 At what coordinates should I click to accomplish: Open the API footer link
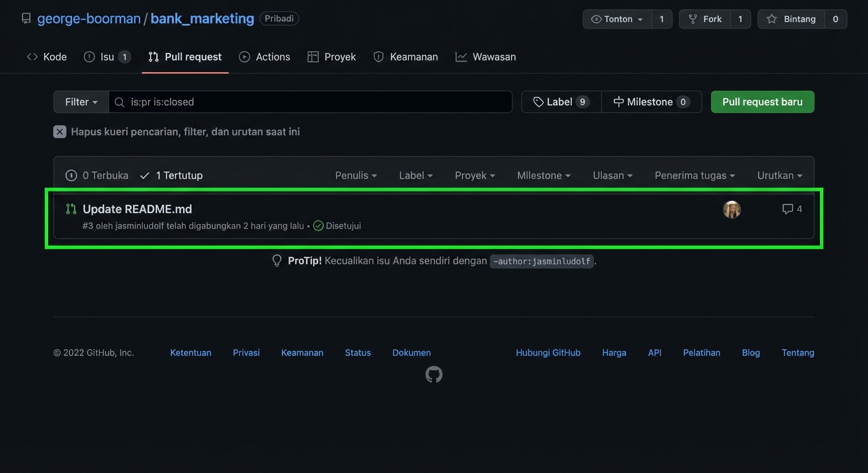(655, 353)
